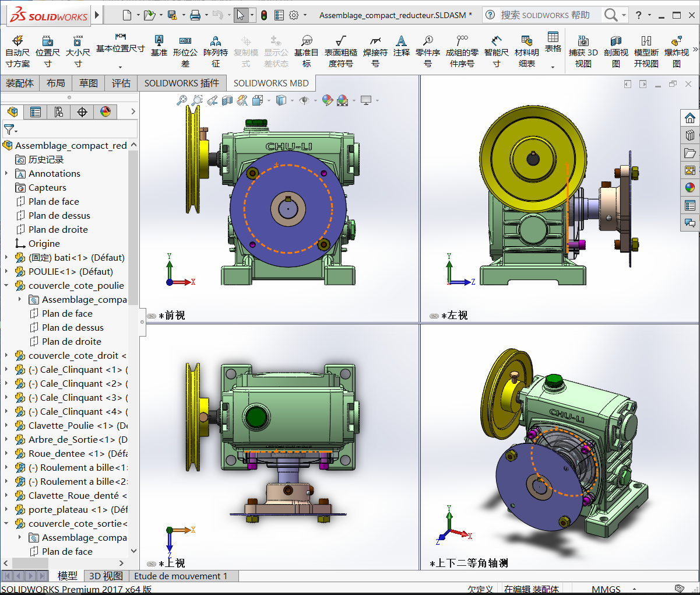Activate Smart Dimension (智能尺寸)
The height and width of the screenshot is (595, 700).
[x=497, y=51]
